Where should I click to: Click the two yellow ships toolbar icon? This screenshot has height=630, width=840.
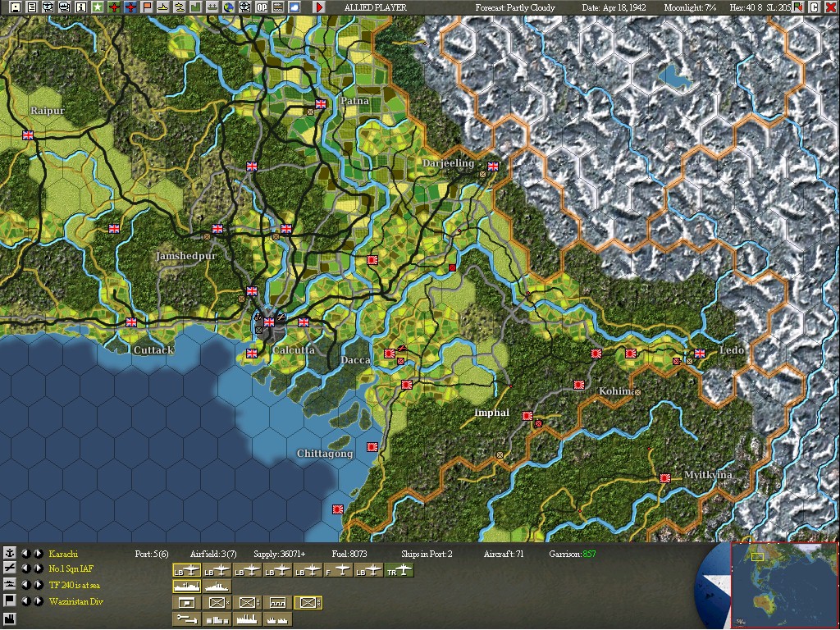click(x=180, y=7)
